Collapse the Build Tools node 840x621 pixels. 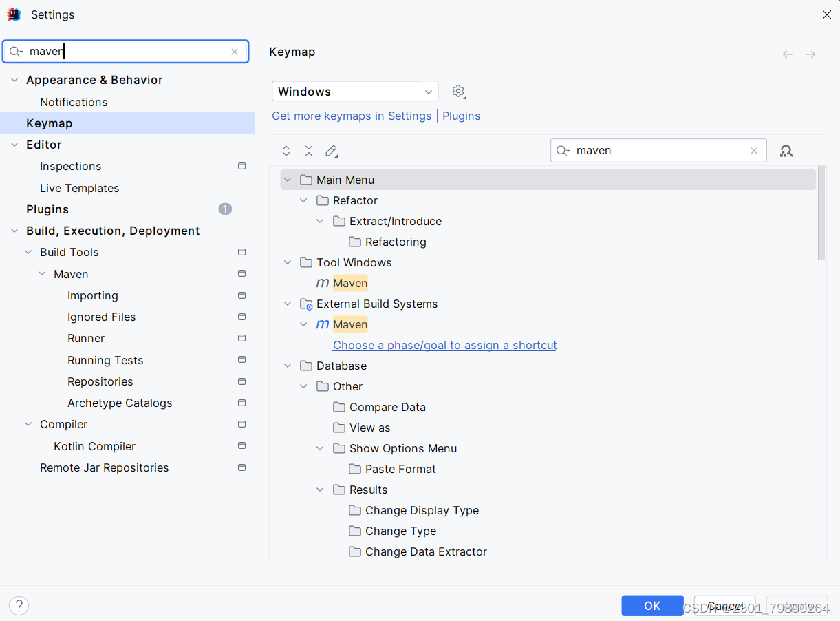(28, 252)
